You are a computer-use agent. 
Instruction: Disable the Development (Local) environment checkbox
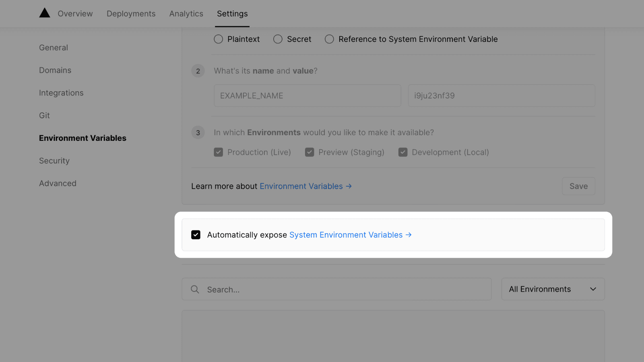click(402, 152)
